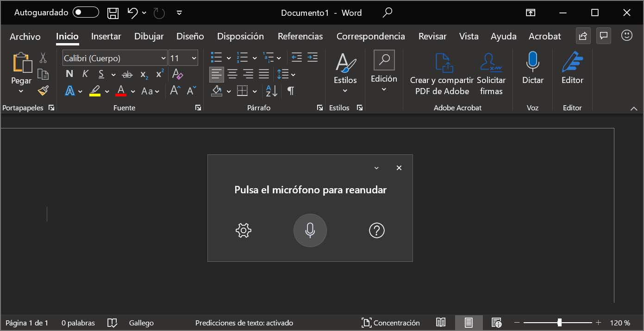Show paragraph marks with pilcrow icon
This screenshot has width=644, height=331.
(290, 91)
